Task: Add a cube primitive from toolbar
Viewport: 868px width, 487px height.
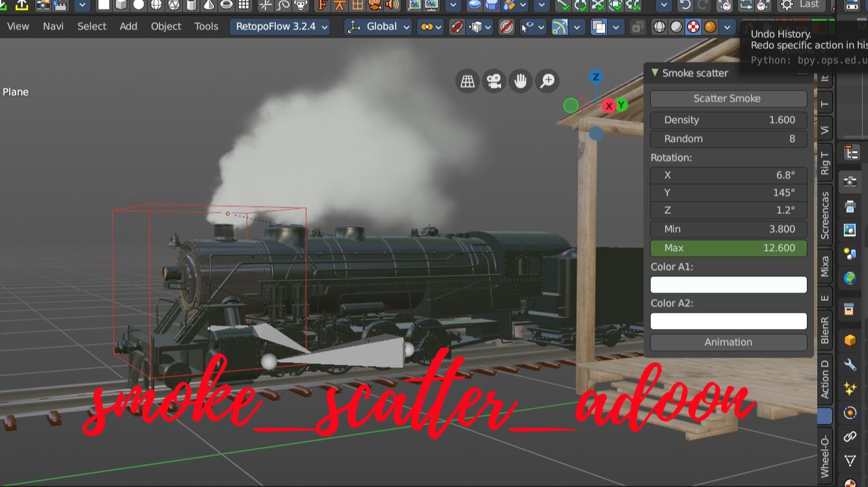Action: pyautogui.click(x=121, y=5)
